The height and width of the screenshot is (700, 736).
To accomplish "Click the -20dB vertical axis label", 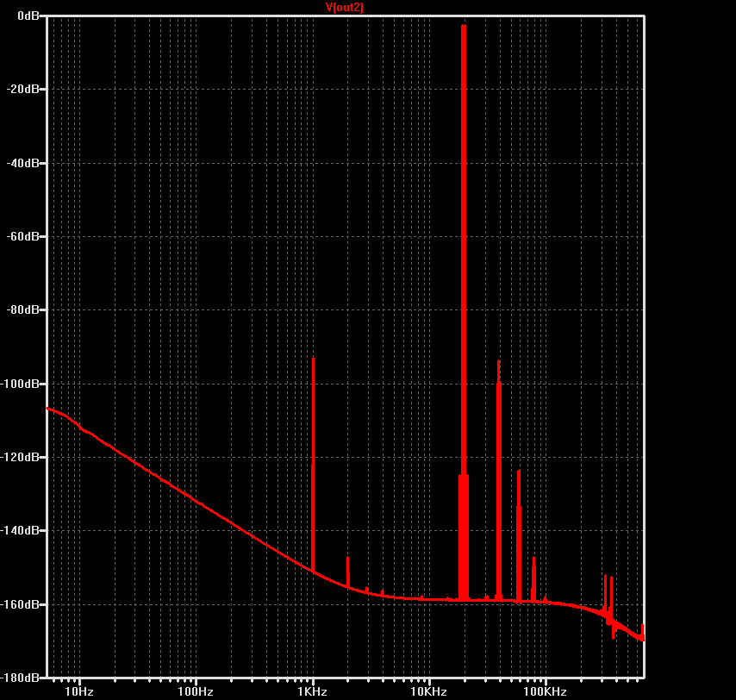I will [x=22, y=89].
